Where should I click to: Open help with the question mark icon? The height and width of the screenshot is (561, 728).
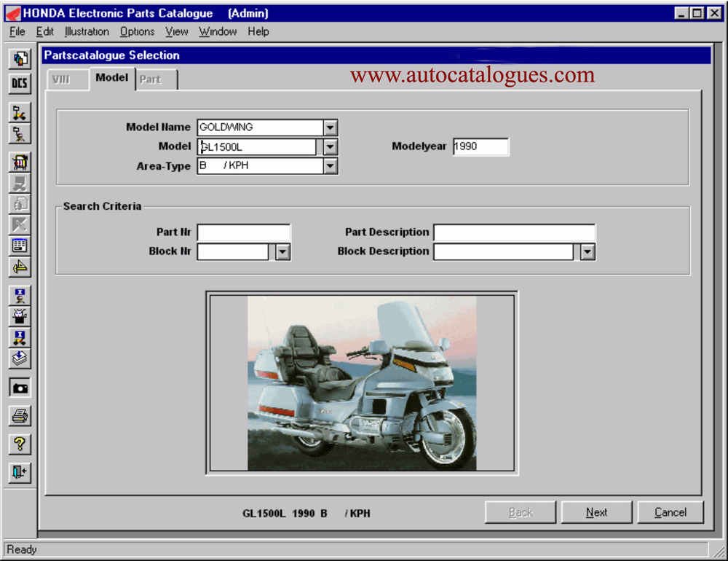pyautogui.click(x=20, y=444)
